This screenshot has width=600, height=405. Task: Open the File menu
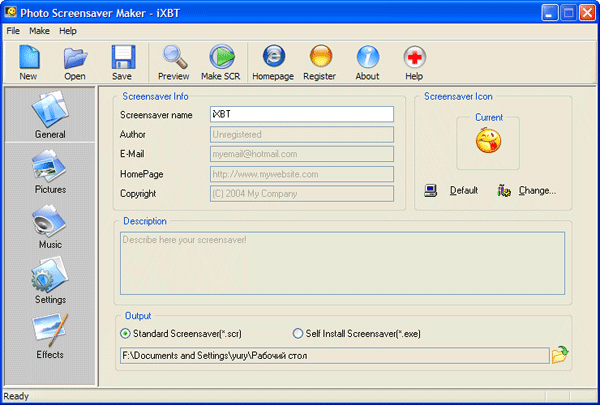coord(13,31)
